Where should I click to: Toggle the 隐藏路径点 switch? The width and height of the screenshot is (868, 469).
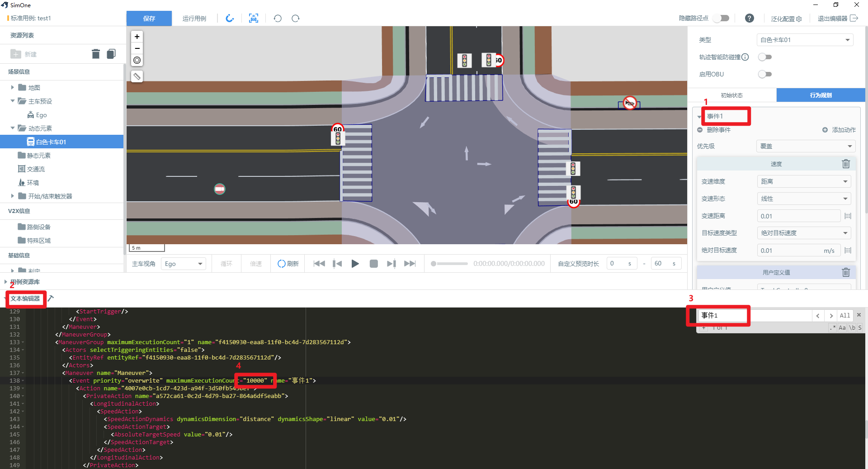pyautogui.click(x=721, y=18)
